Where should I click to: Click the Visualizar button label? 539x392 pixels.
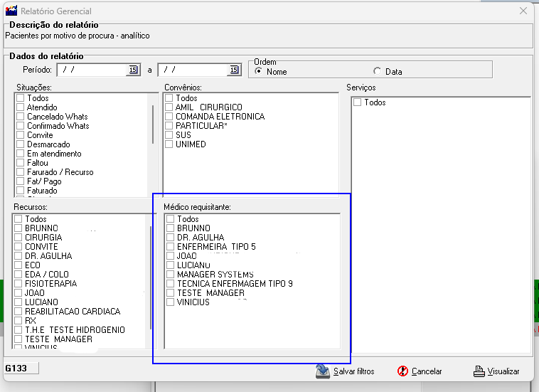(503, 371)
